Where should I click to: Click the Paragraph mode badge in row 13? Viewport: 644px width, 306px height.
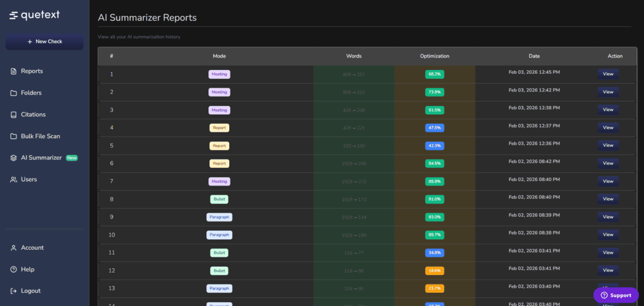(219, 288)
